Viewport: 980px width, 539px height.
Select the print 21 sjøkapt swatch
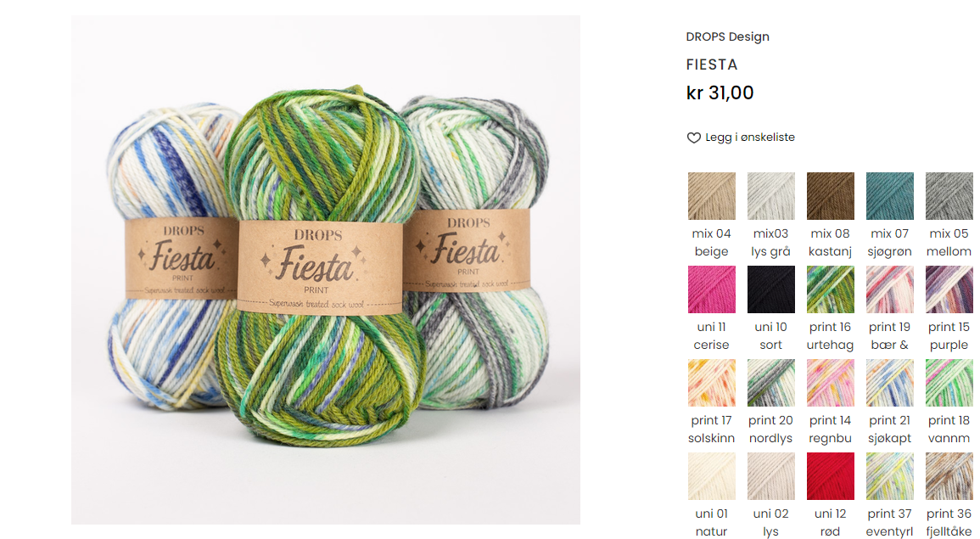(x=889, y=383)
